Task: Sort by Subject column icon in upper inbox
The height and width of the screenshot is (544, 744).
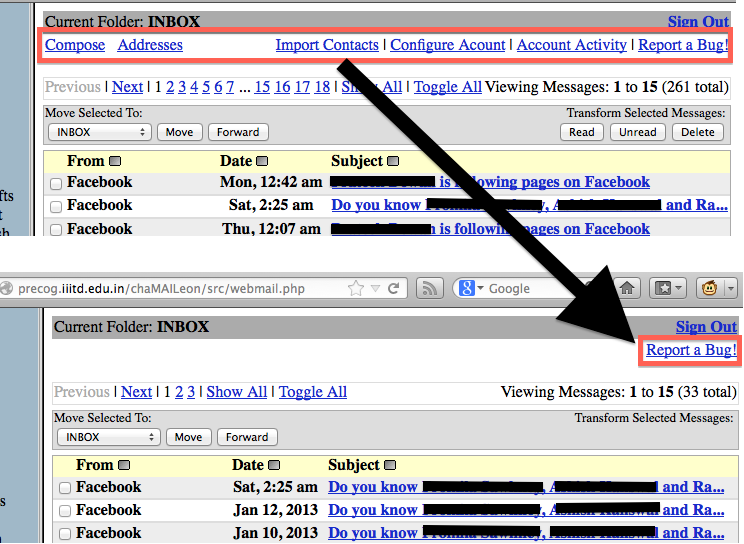Action: (x=393, y=161)
